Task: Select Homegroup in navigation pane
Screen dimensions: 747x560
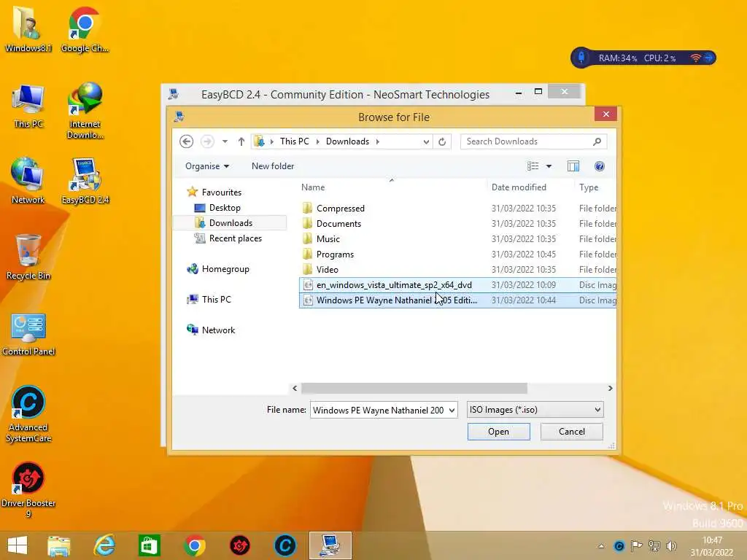Action: [218, 269]
